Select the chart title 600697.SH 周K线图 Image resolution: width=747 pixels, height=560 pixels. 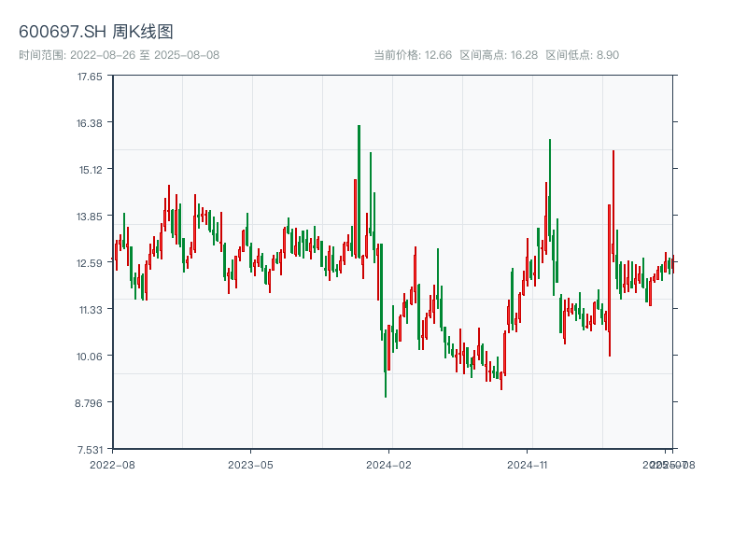click(96, 32)
